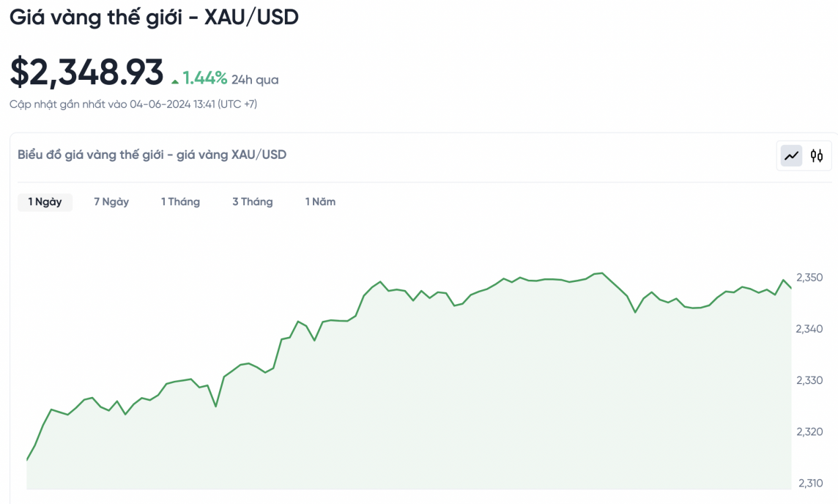Show the 1 Tháng chart range
The width and height of the screenshot is (838, 504).
click(x=180, y=201)
